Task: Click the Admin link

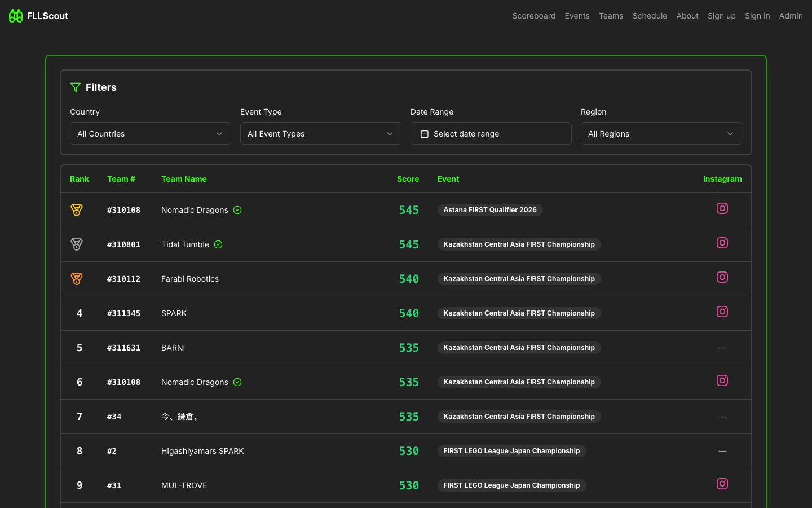Action: coord(791,16)
